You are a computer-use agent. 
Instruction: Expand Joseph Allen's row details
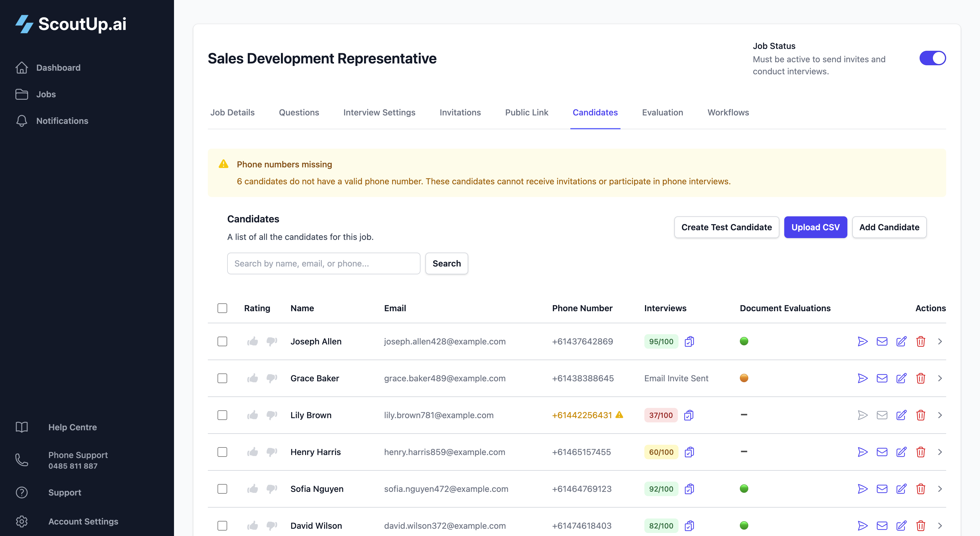940,341
